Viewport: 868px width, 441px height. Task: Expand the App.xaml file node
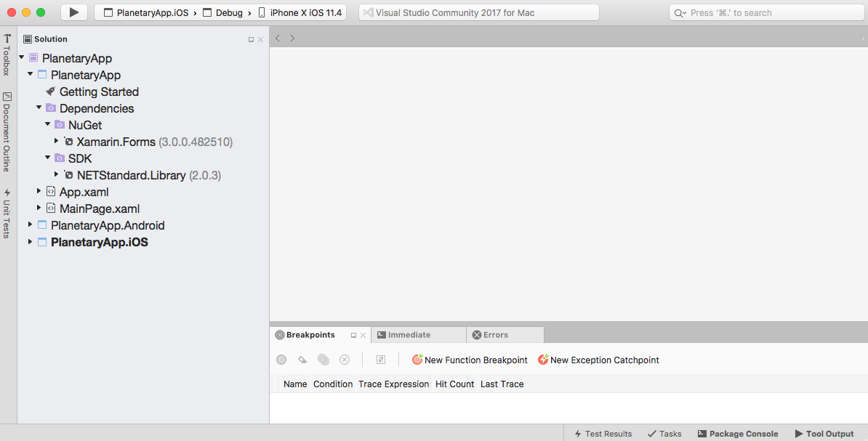[39, 191]
